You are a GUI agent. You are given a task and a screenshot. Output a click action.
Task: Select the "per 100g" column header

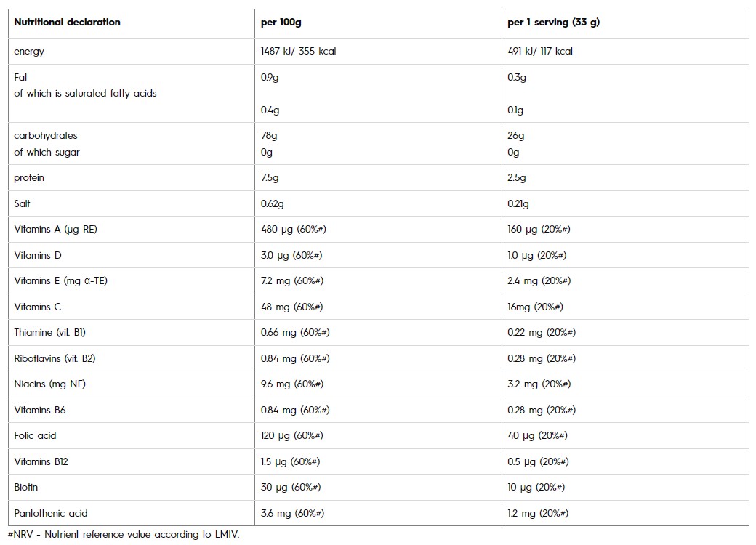point(282,22)
